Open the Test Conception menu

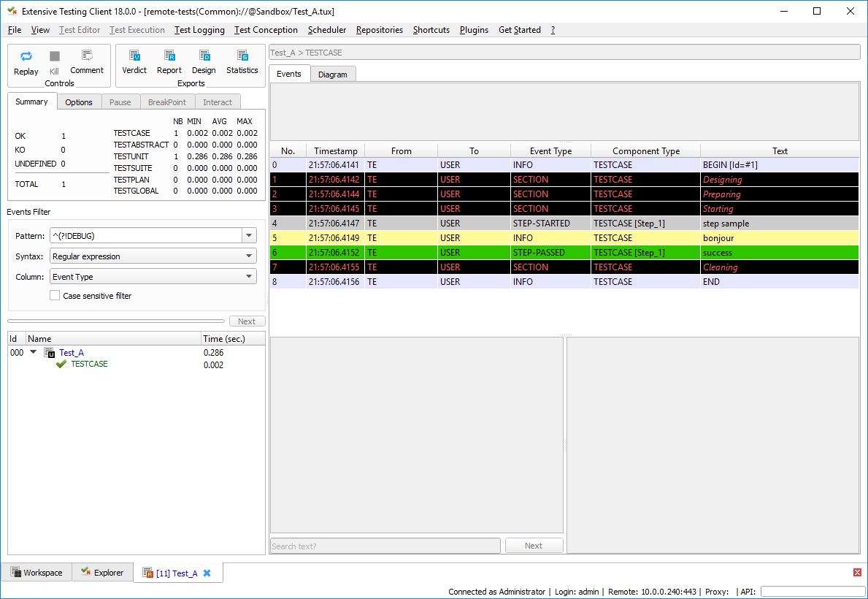(266, 30)
